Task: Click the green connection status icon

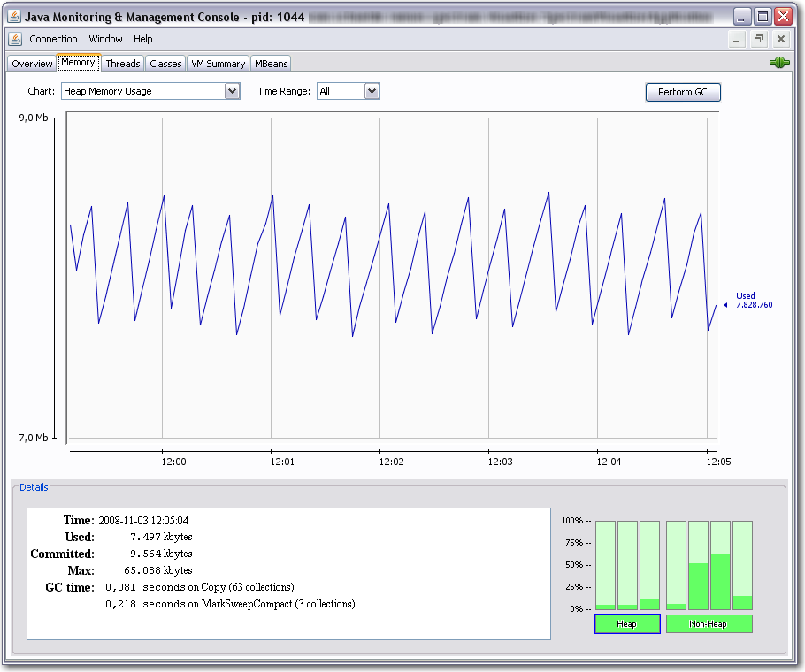Action: tap(778, 63)
